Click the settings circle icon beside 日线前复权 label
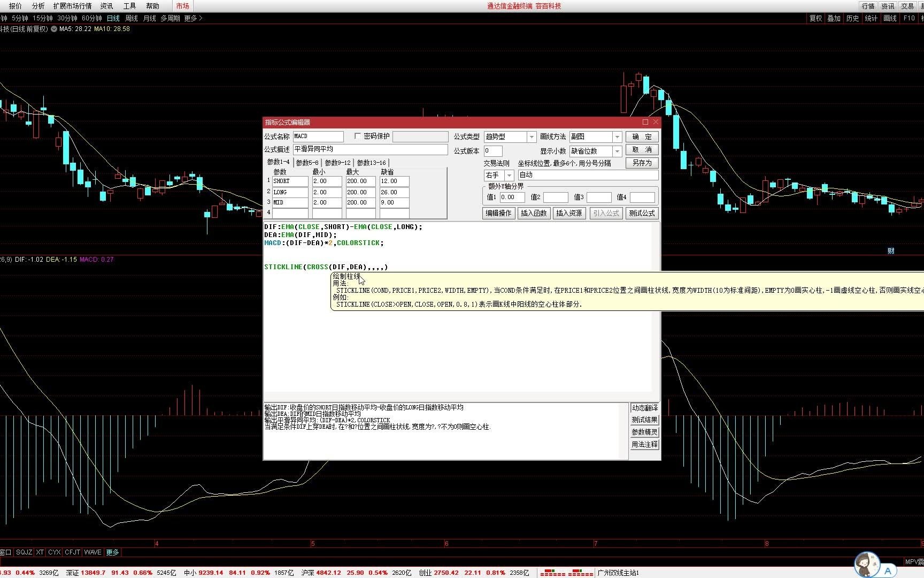The height and width of the screenshot is (578, 924). point(53,29)
